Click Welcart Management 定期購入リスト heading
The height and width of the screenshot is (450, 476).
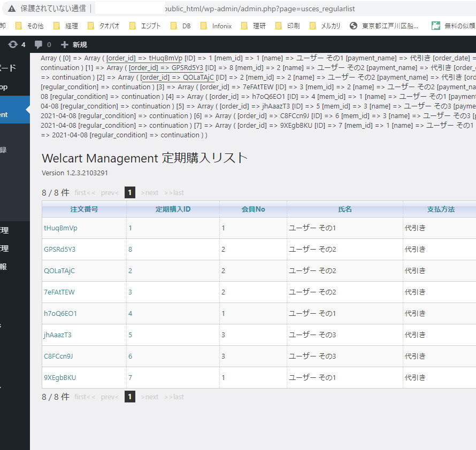pos(144,158)
